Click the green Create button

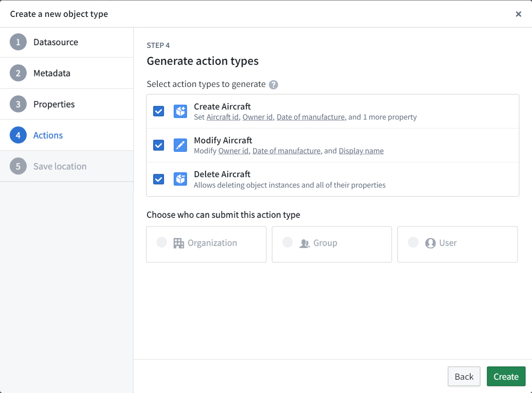coord(506,376)
